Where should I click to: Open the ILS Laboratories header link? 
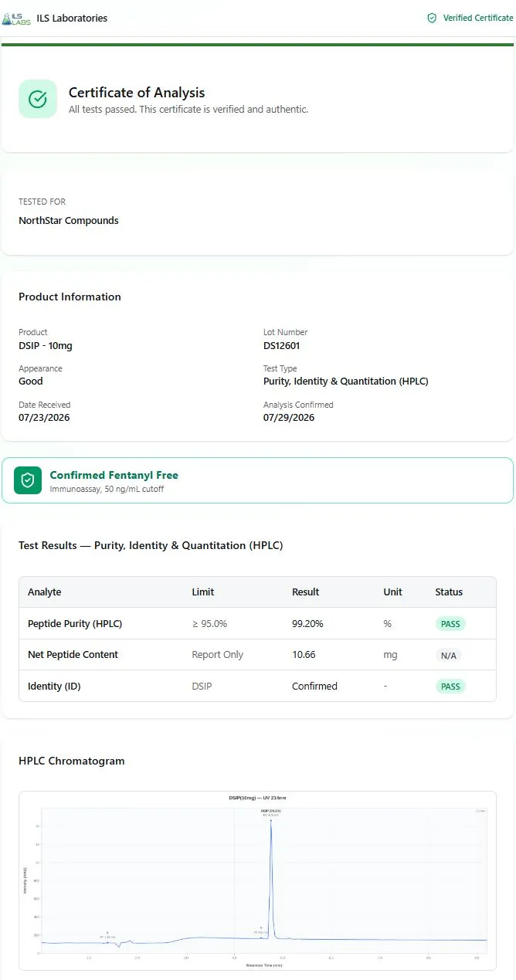[x=72, y=18]
